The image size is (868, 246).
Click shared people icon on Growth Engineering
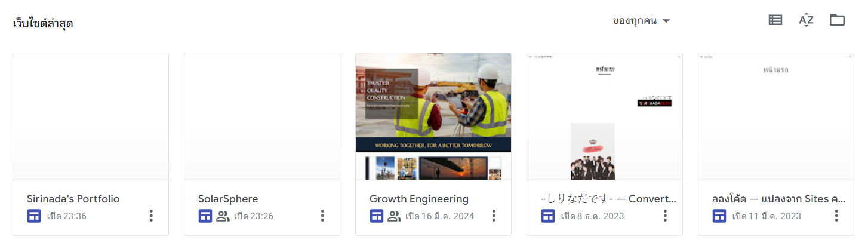click(x=394, y=216)
